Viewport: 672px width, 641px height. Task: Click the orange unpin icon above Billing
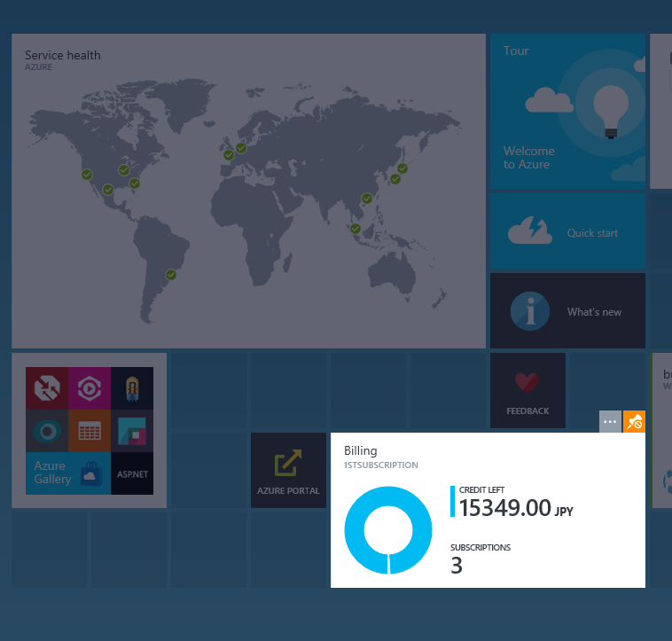[x=634, y=422]
